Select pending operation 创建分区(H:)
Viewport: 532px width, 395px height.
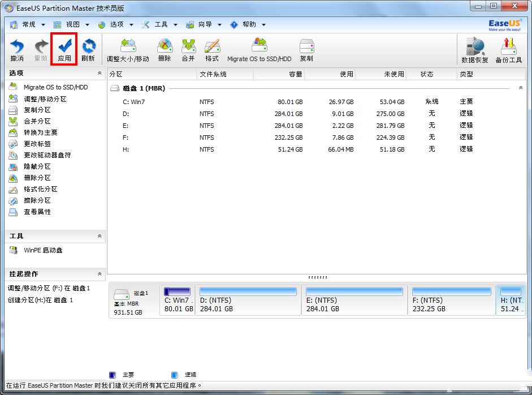tap(40, 300)
